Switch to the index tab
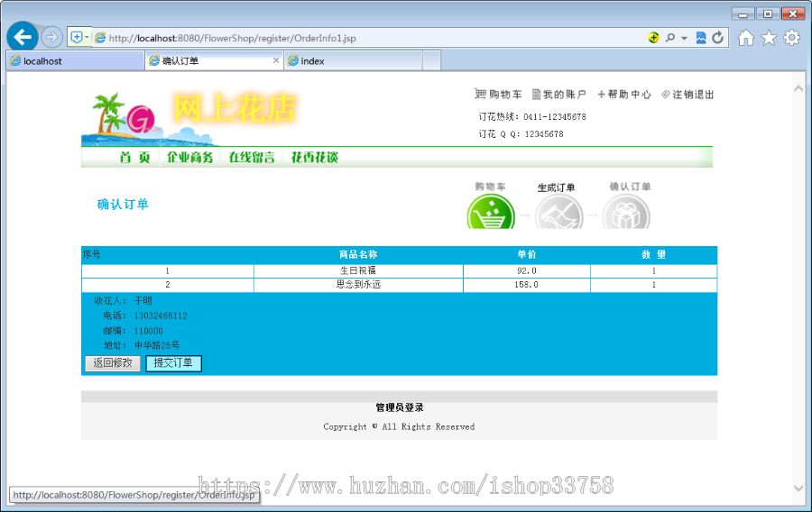Viewport: 812px width, 512px height. 353,61
